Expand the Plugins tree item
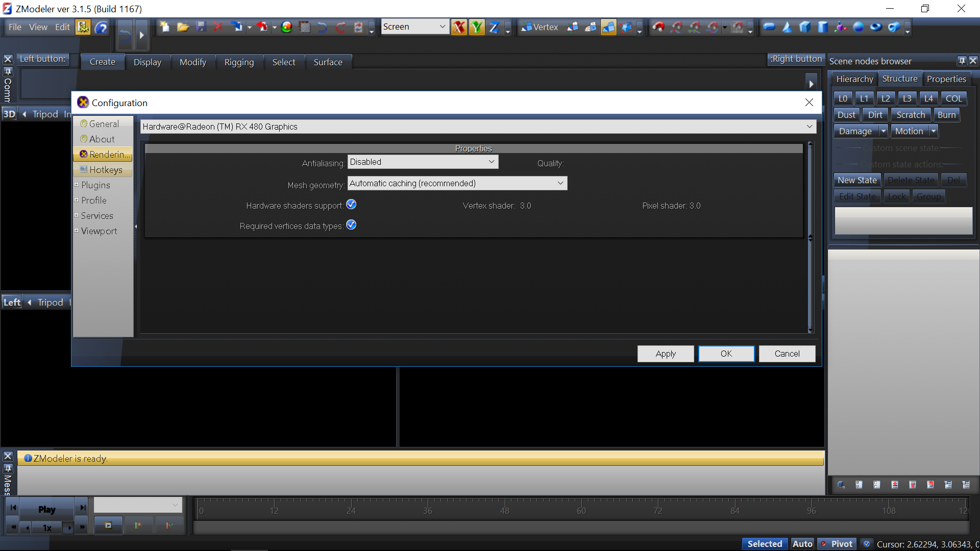This screenshot has width=980, height=551. coord(77,185)
